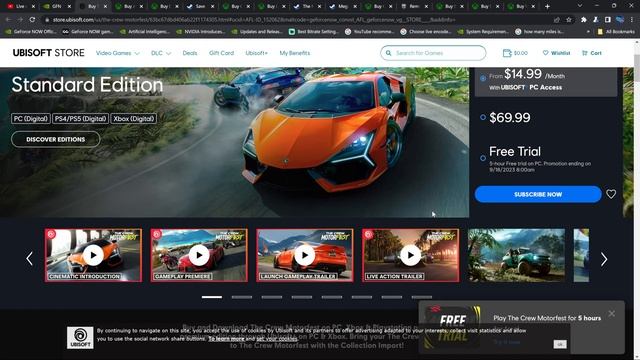Select the PC (Digital) platform tag
This screenshot has width=640, height=360.
[x=31, y=119]
